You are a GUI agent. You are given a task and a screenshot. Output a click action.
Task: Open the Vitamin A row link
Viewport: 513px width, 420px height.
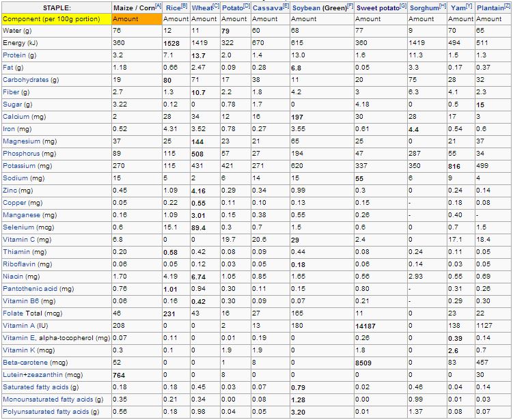[18, 326]
